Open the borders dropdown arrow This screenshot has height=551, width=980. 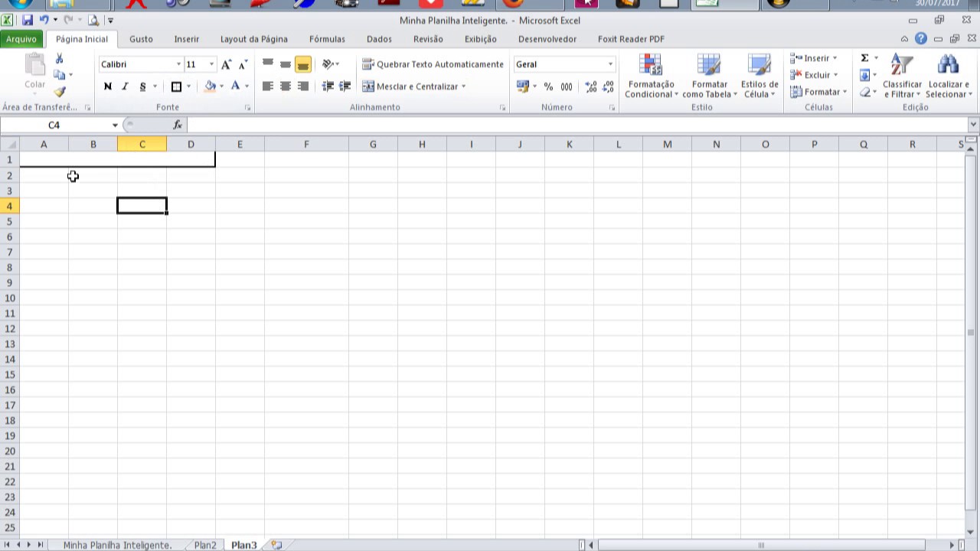click(189, 86)
